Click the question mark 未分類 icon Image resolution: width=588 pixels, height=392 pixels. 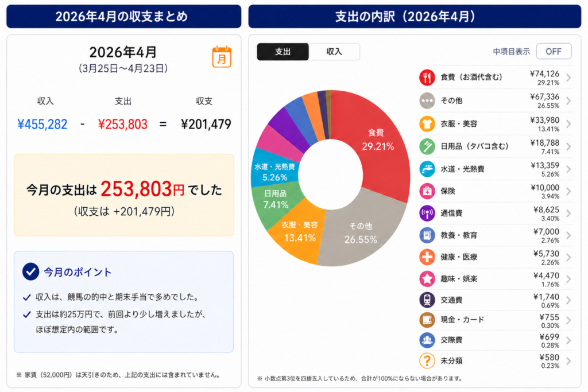point(427,360)
